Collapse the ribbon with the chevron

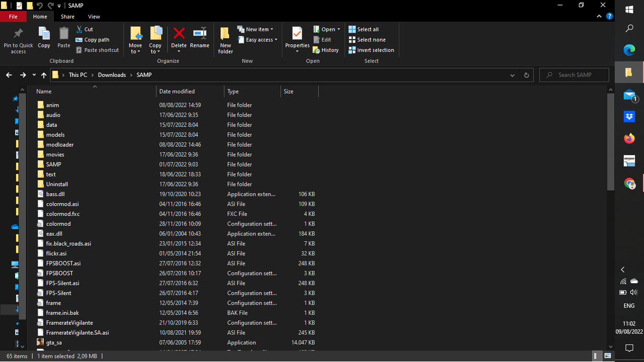coord(599,17)
